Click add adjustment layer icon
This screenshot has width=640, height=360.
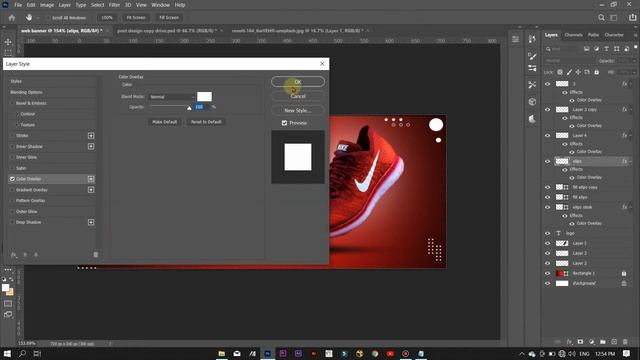[591, 342]
